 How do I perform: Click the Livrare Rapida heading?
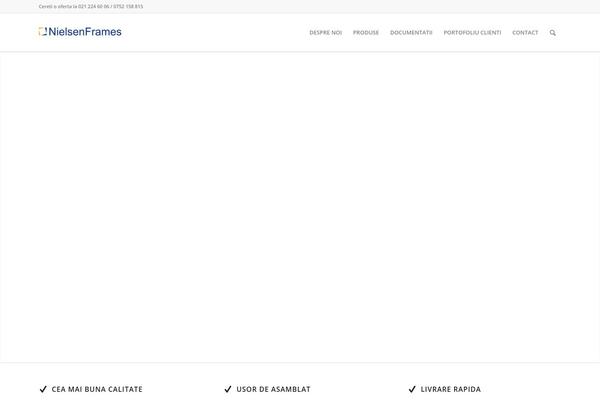point(451,389)
